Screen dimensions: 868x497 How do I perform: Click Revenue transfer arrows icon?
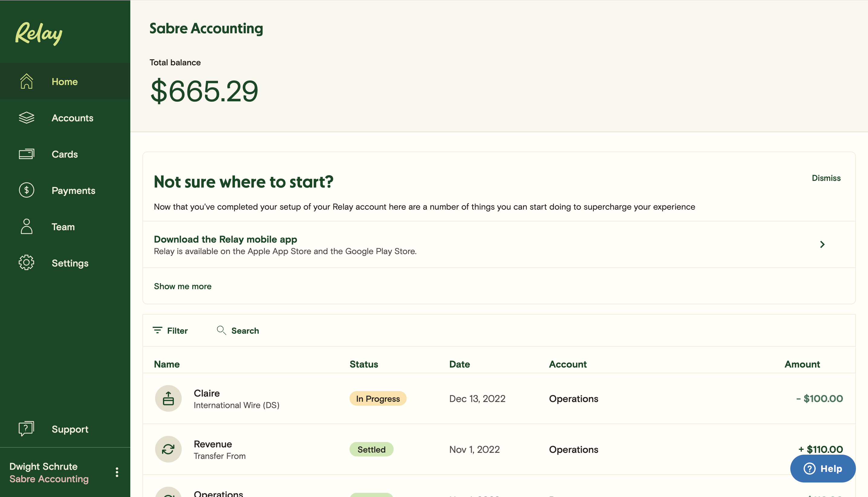168,449
